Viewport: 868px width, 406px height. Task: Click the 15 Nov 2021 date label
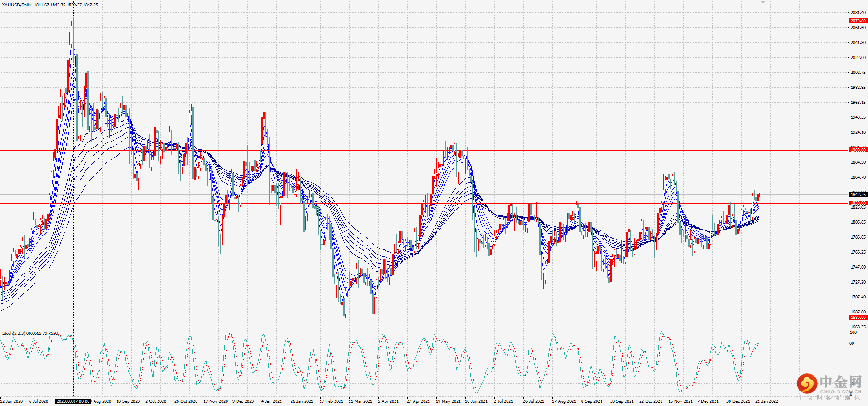click(681, 401)
